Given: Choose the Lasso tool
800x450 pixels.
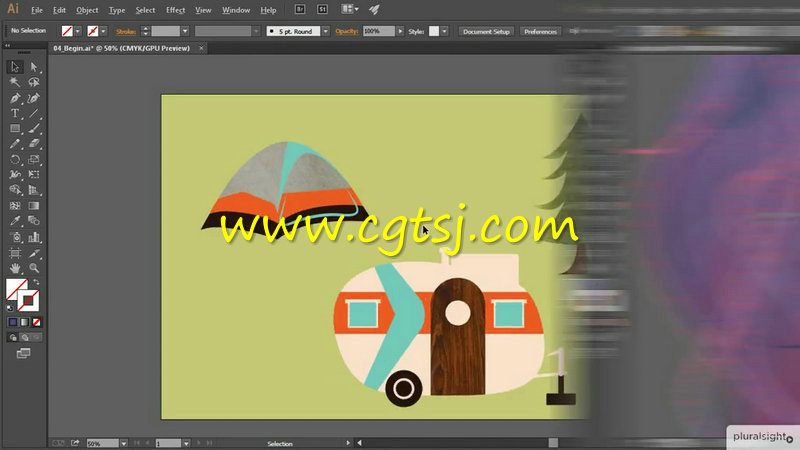Looking at the screenshot, I should (x=34, y=82).
